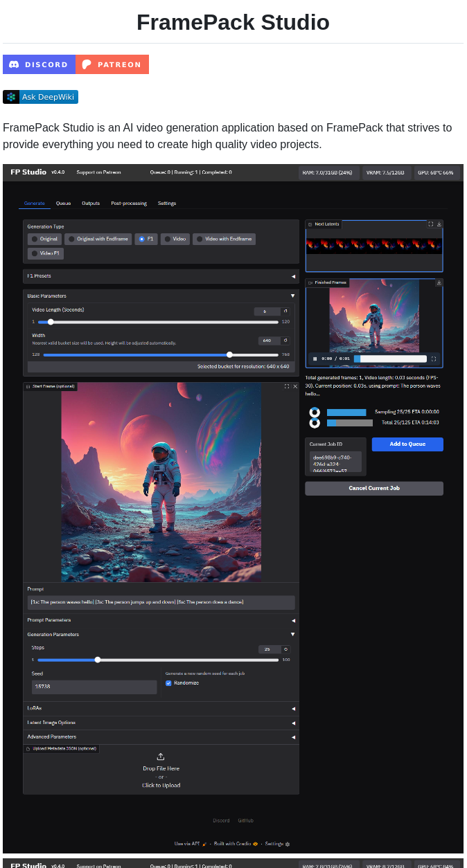467x868 pixels.
Task: Reset the Steps value
Action: [285, 649]
